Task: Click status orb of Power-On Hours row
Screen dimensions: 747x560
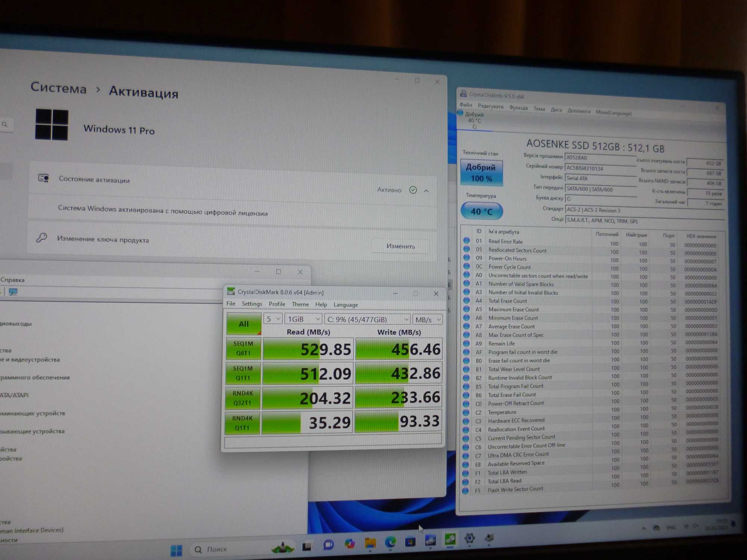Action: (467, 257)
